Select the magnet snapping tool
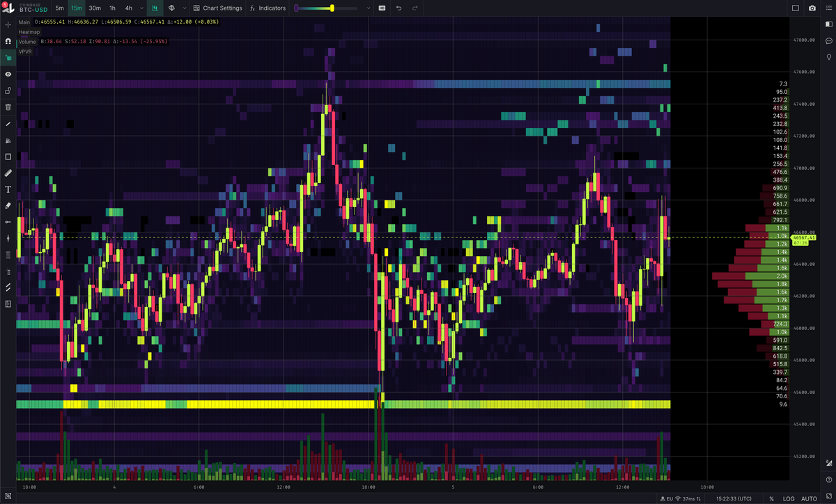836x504 pixels. [8, 41]
